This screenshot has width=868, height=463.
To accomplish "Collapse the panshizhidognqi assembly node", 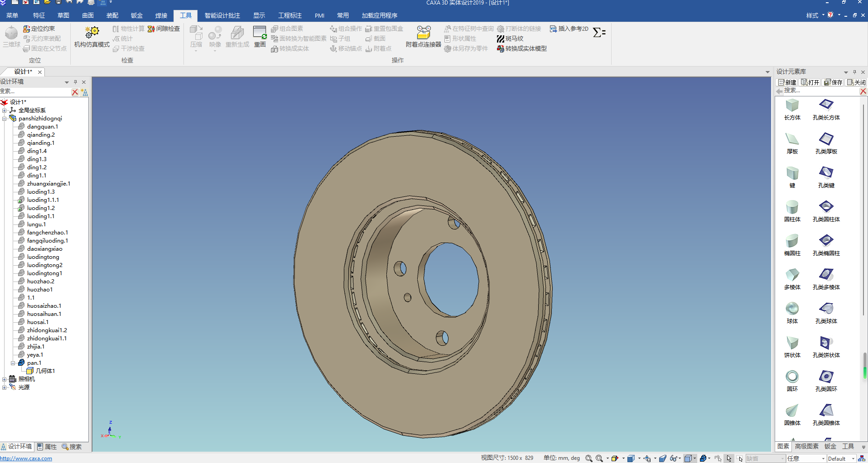I will click(x=4, y=119).
